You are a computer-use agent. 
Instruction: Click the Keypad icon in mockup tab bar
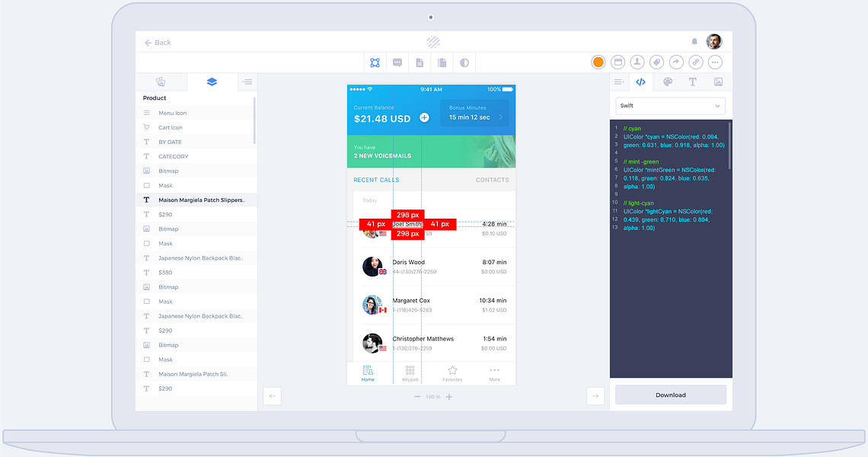click(410, 370)
